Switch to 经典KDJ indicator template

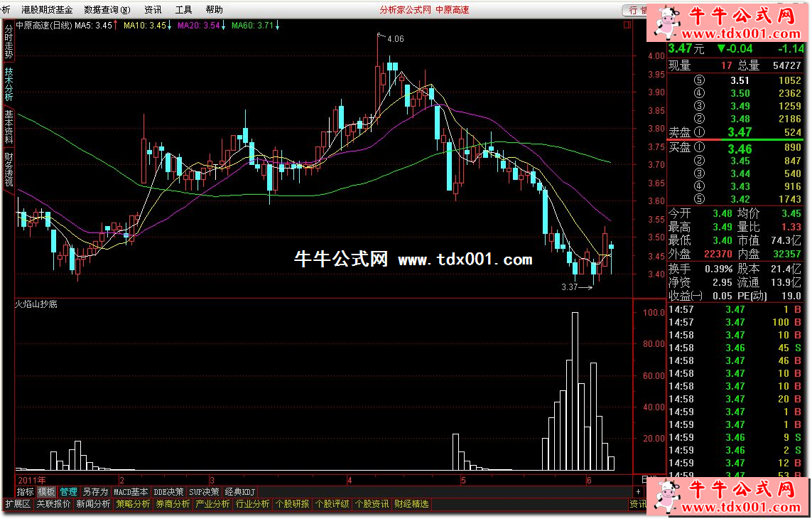point(239,491)
